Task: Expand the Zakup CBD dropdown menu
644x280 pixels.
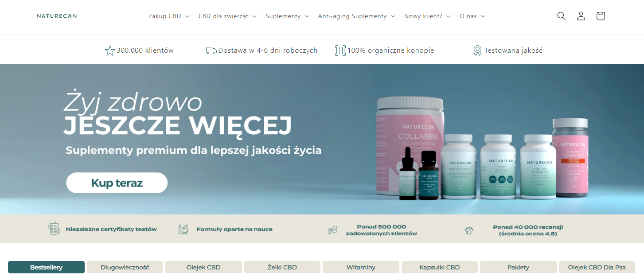Action: pyautogui.click(x=169, y=16)
